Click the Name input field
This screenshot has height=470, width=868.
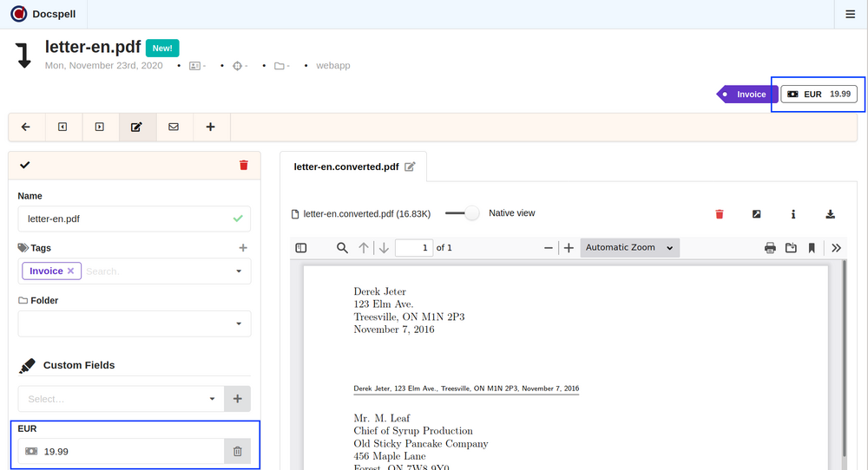pyautogui.click(x=126, y=219)
